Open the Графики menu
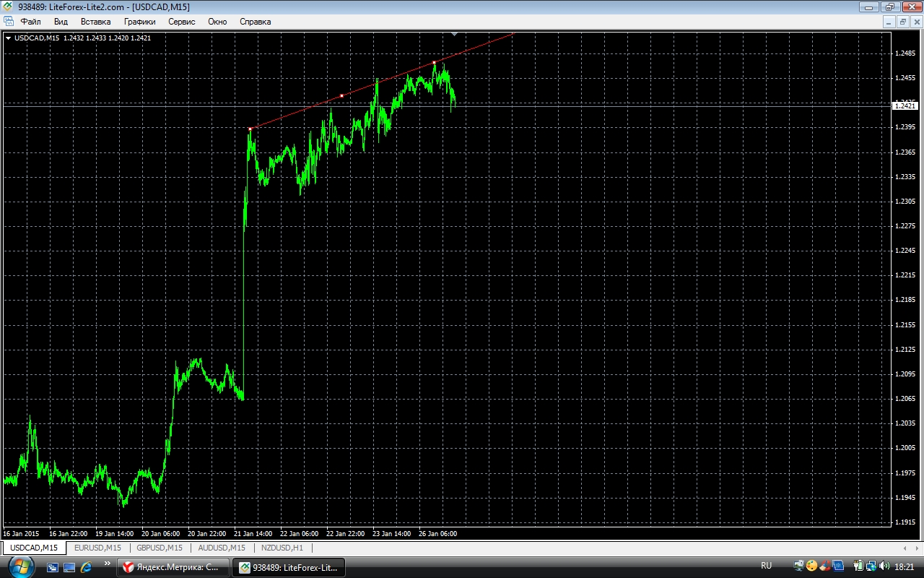 [x=139, y=22]
